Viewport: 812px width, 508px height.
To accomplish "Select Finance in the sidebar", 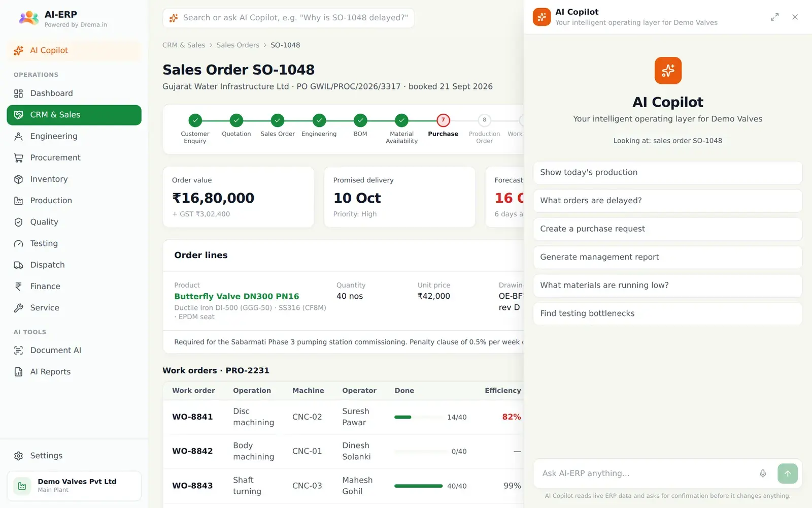I will click(74, 287).
